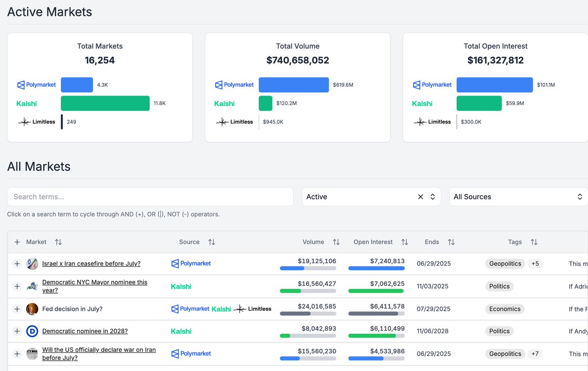
Task: Click NYC Mayor nominee market thumbnail
Action: pos(32,286)
